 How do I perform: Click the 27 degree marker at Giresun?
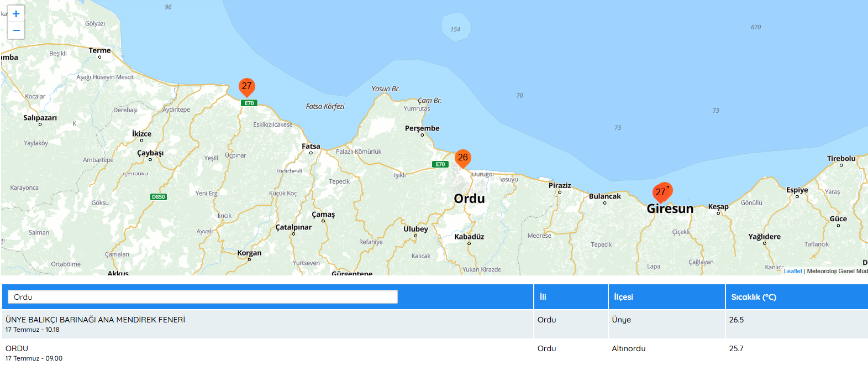pyautogui.click(x=661, y=193)
